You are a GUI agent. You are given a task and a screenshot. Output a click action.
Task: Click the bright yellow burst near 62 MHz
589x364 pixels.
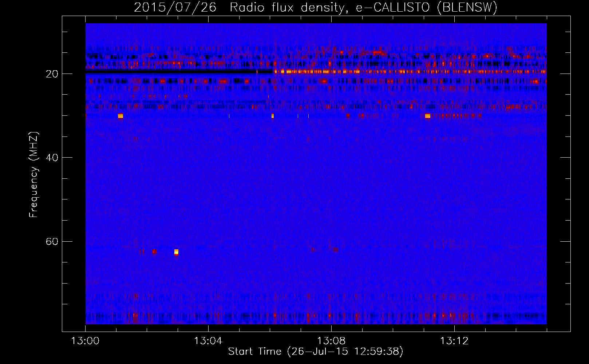pyautogui.click(x=176, y=252)
